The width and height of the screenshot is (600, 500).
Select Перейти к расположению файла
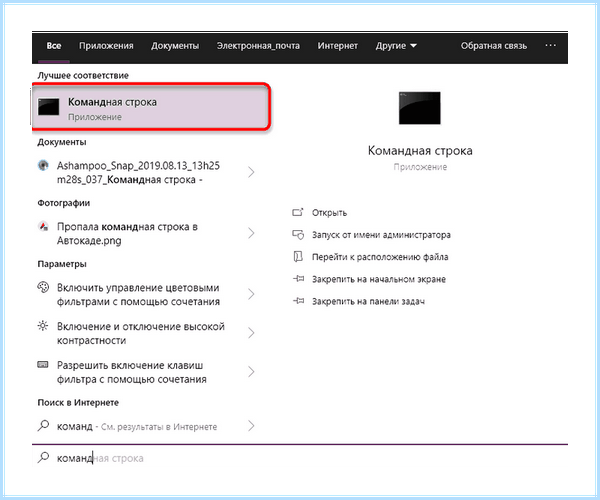click(x=380, y=257)
